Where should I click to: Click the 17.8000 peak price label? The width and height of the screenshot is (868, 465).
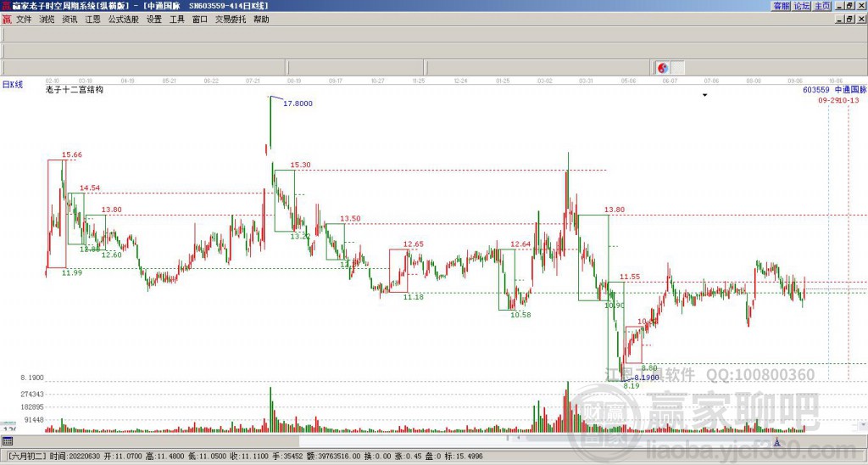tap(298, 104)
